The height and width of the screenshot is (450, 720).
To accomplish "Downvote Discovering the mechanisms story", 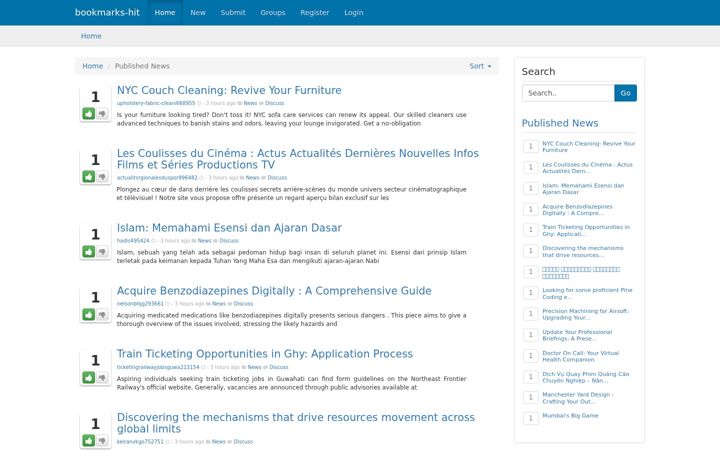I will [x=102, y=440].
